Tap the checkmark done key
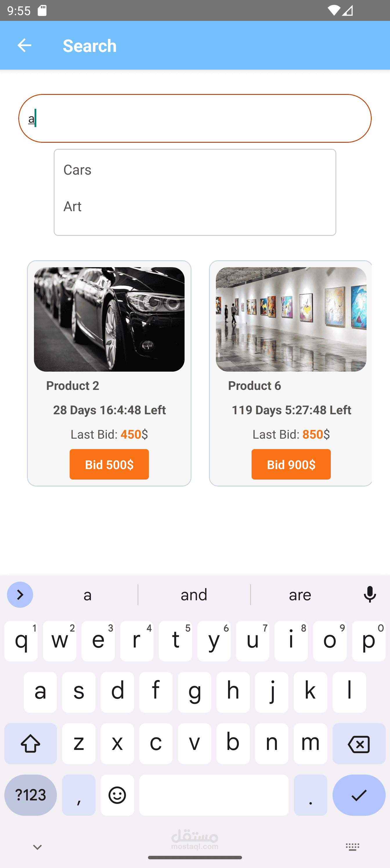Screen dimensions: 390x868 [359, 795]
